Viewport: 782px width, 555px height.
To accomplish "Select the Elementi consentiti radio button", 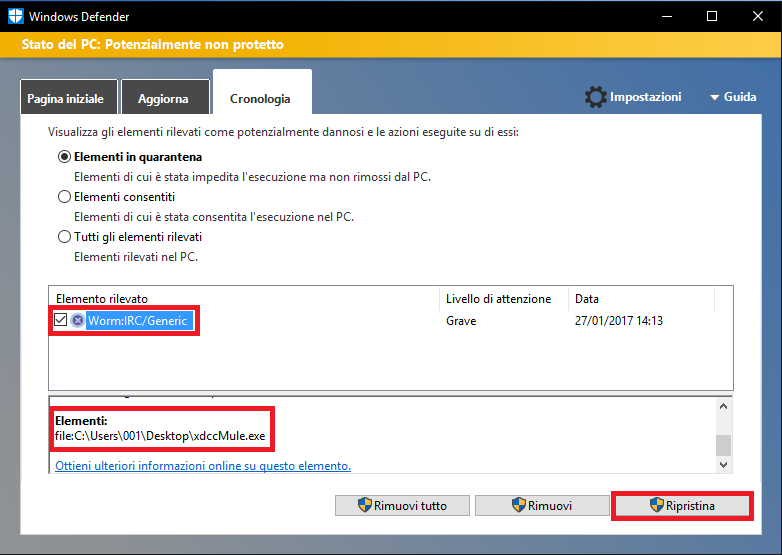I will [x=65, y=197].
